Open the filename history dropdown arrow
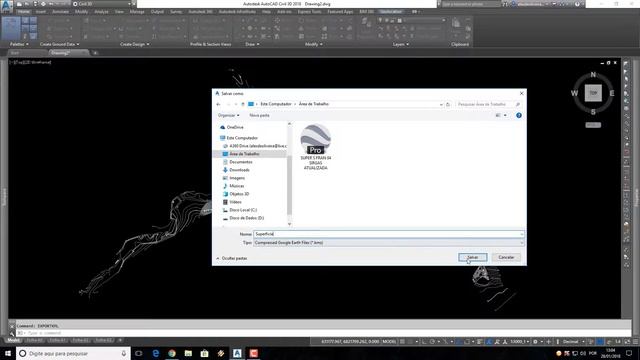This screenshot has height=360, width=640. point(522,234)
